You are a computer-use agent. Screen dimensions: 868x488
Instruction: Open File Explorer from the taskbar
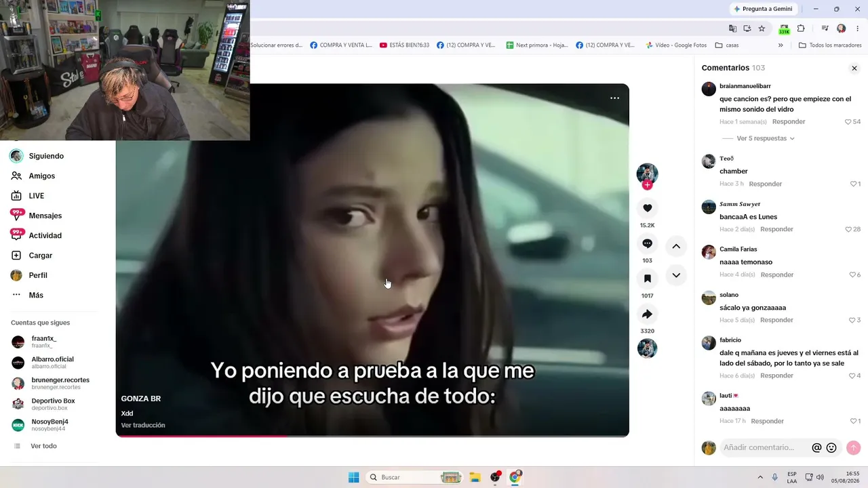coord(475,477)
